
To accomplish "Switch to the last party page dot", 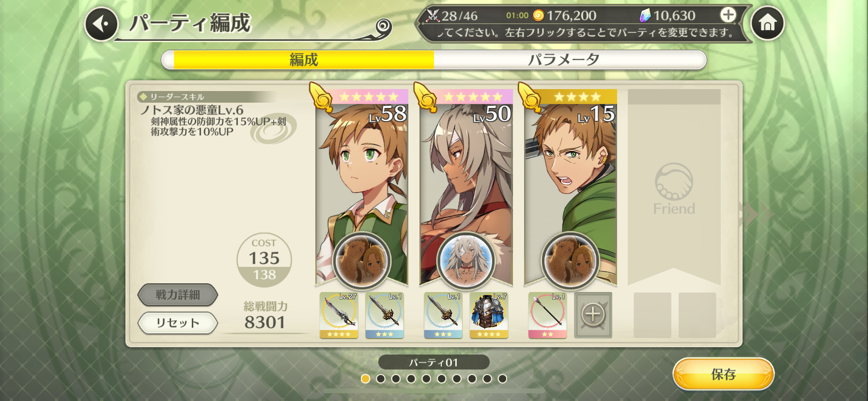I will pos(502,379).
